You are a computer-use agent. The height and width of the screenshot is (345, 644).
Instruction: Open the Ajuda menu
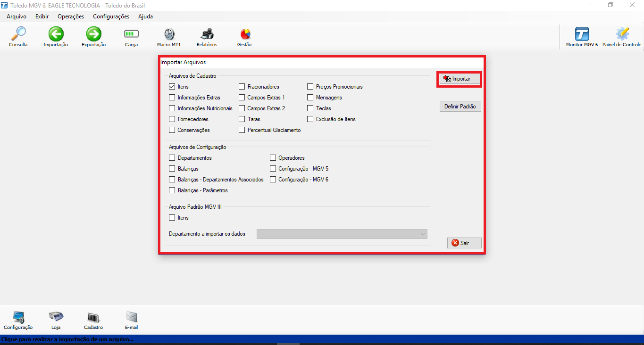coord(145,16)
